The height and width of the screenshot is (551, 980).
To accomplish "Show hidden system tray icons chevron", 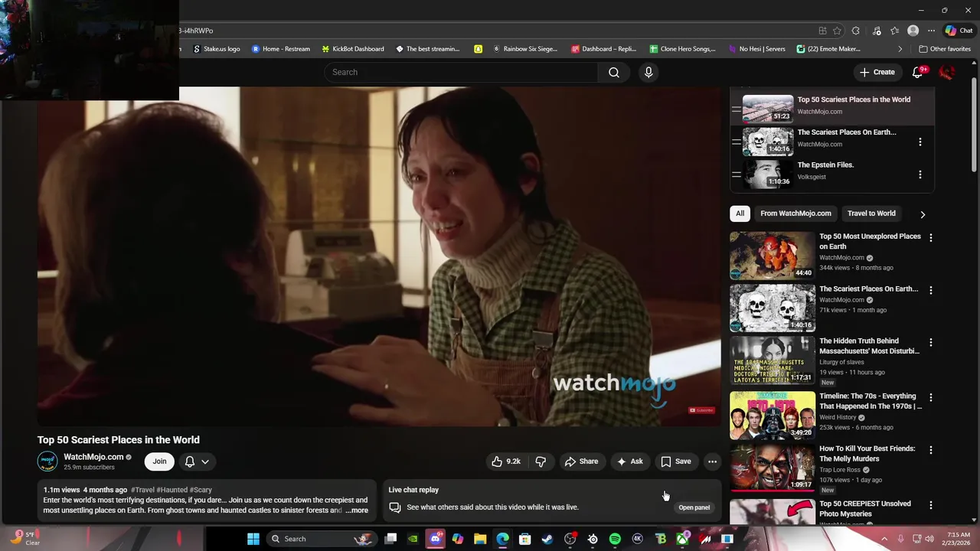I will 884,539.
